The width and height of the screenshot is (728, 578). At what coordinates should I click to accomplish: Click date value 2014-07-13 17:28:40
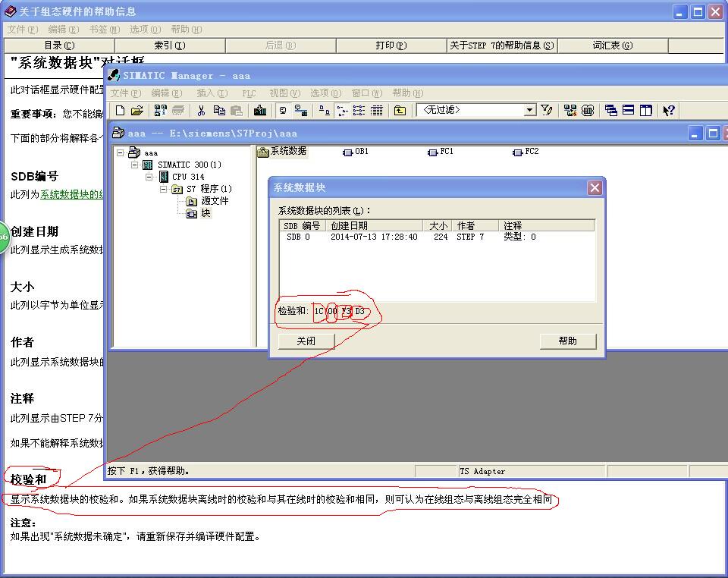tap(374, 237)
